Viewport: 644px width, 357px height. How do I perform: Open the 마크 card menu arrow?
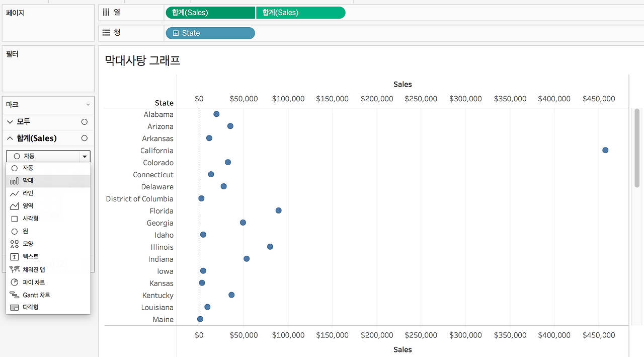[88, 105]
